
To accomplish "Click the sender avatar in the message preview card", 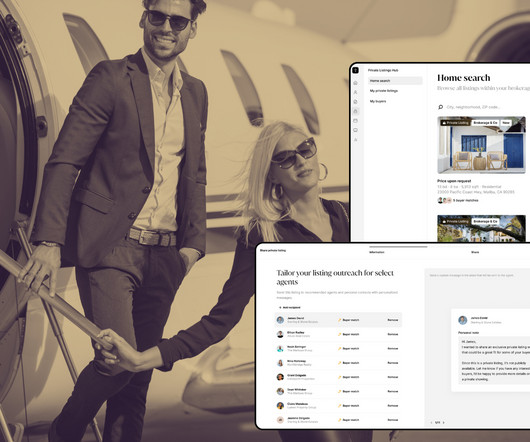I will pos(463,320).
